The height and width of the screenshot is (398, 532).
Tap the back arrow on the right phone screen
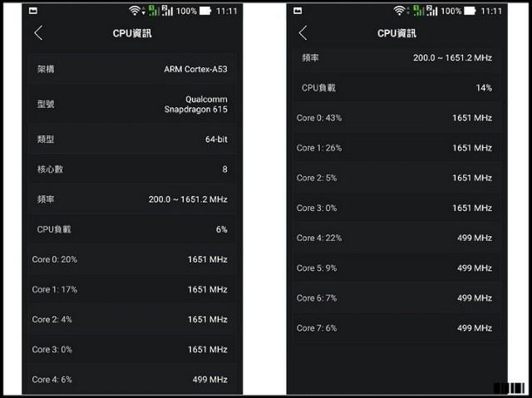click(x=303, y=33)
